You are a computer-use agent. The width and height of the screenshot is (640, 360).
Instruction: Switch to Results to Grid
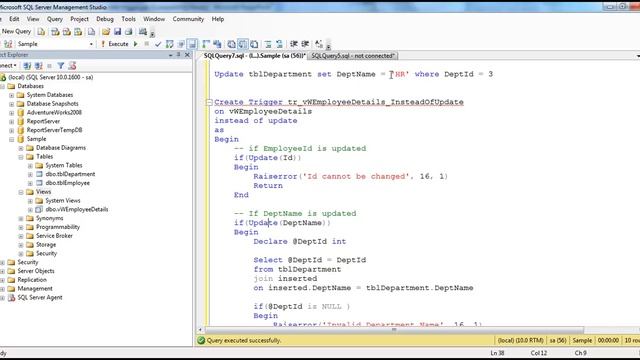pyautogui.click(x=243, y=44)
